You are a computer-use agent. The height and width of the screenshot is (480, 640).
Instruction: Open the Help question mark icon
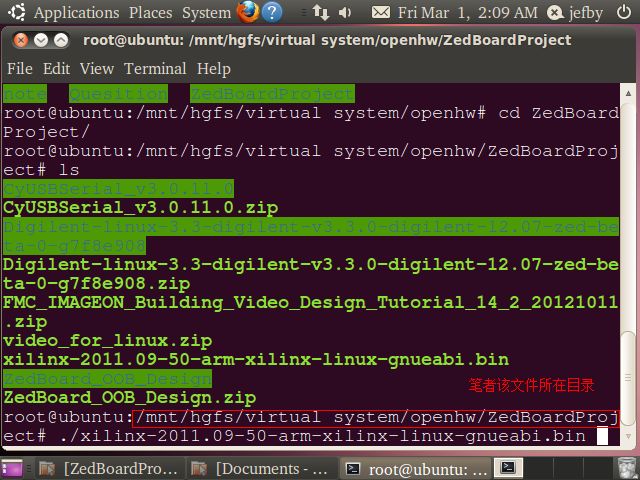pyautogui.click(x=272, y=12)
